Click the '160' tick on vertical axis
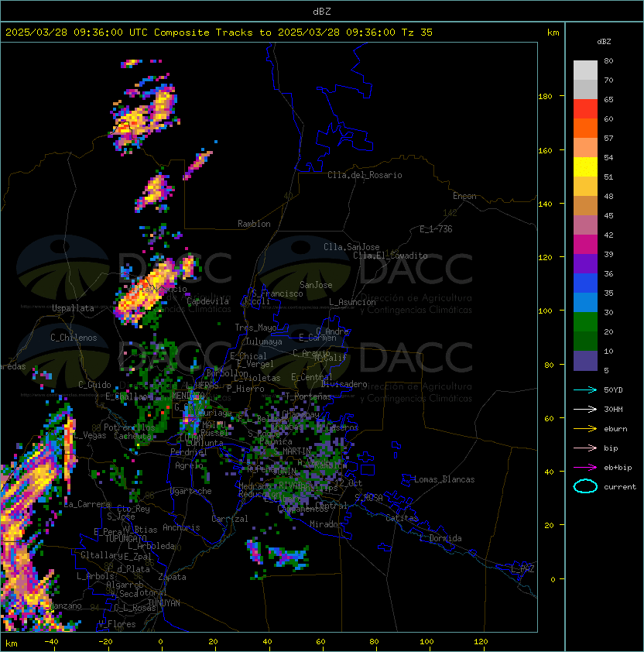The width and height of the screenshot is (644, 652). pyautogui.click(x=545, y=150)
